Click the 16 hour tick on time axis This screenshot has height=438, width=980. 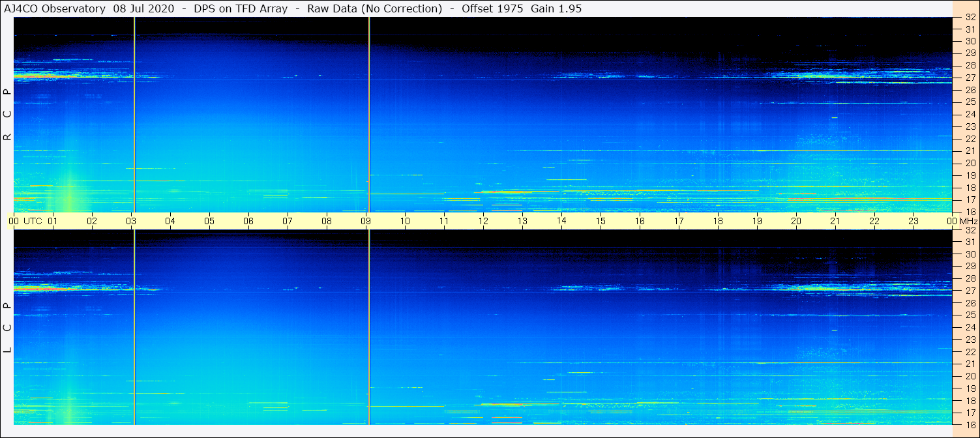[640, 221]
